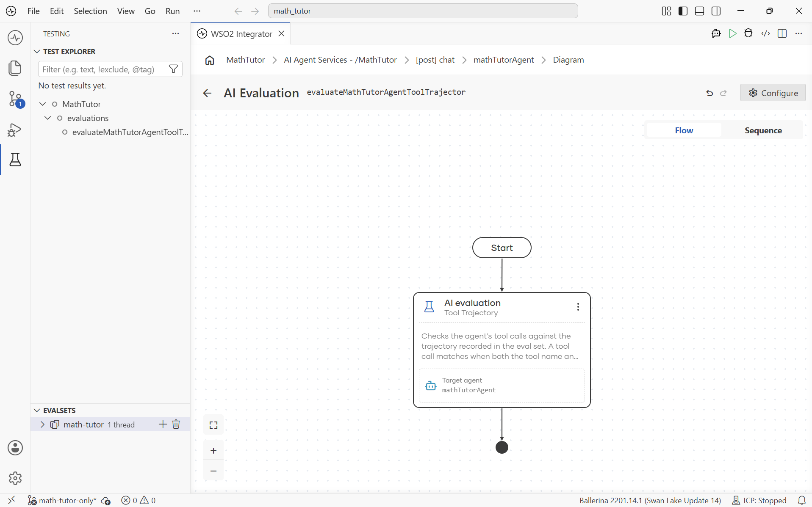Open the Explorer files view

click(x=15, y=68)
